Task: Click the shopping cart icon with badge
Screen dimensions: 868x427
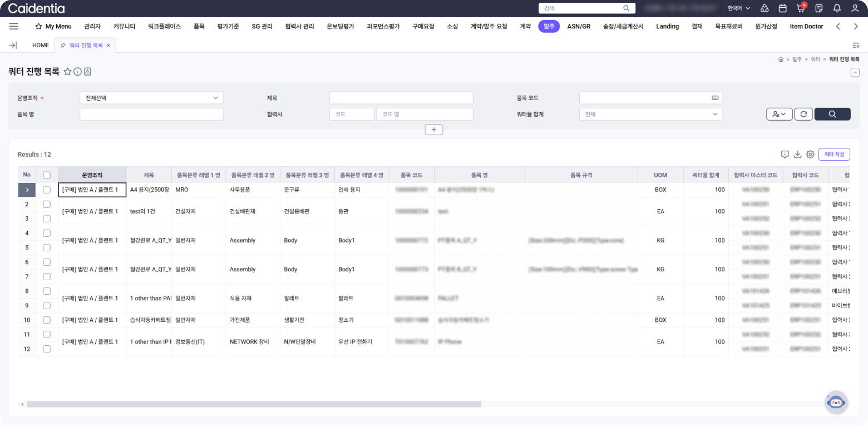Action: coord(801,8)
